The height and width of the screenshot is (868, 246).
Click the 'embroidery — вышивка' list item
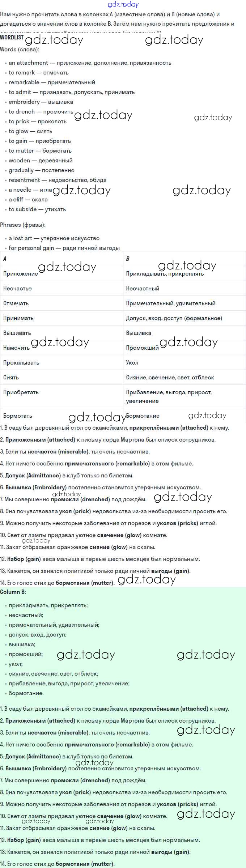(41, 102)
